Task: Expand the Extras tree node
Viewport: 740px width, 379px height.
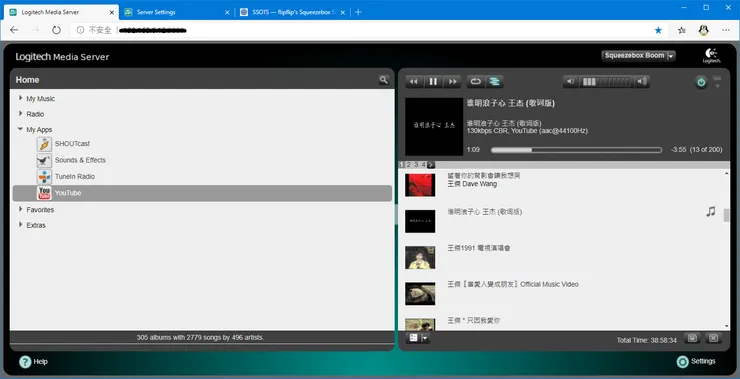Action: 20,225
